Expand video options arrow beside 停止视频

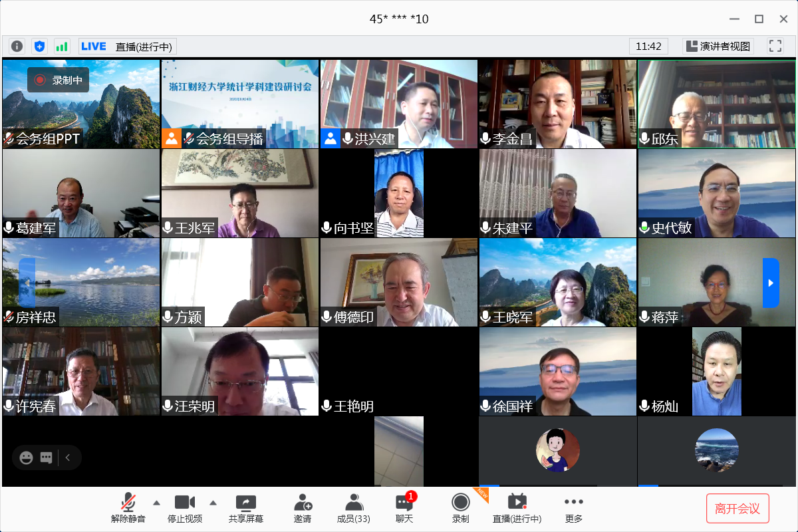point(213,502)
